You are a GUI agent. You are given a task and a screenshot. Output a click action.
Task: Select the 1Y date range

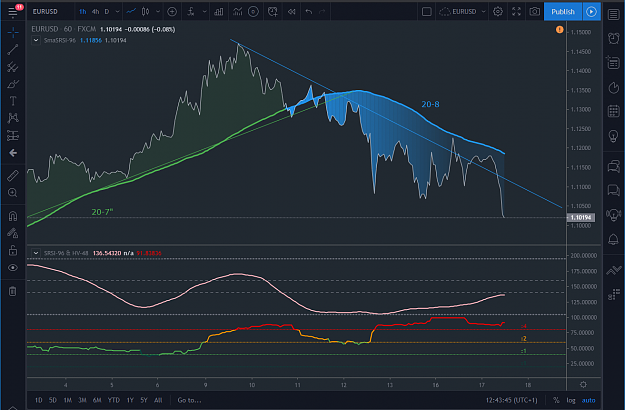tap(130, 400)
